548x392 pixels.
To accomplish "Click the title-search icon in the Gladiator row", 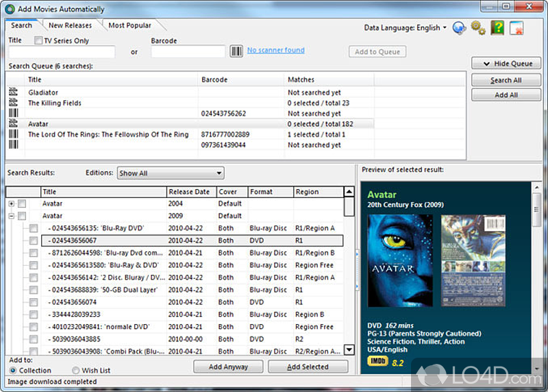I will point(13,92).
